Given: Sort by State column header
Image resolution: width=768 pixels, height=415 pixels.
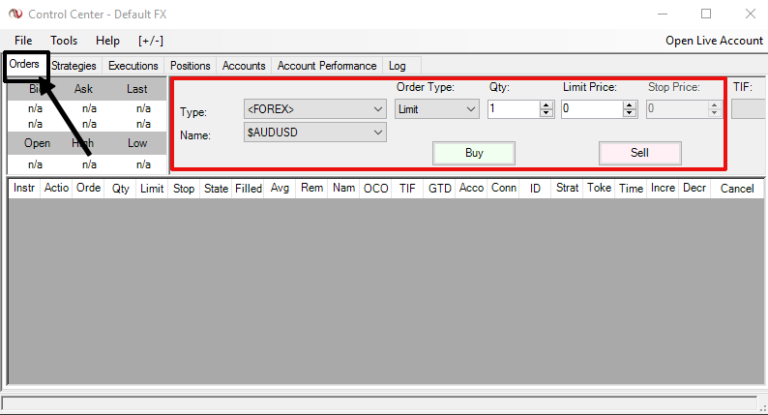Looking at the screenshot, I should (x=216, y=188).
